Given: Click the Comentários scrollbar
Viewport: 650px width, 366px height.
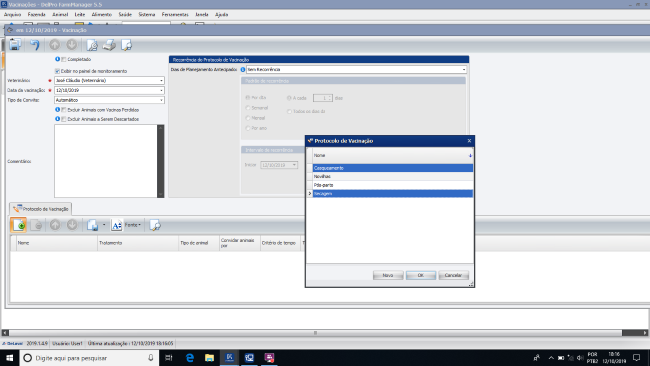Looking at the screenshot, I should coord(161,161).
